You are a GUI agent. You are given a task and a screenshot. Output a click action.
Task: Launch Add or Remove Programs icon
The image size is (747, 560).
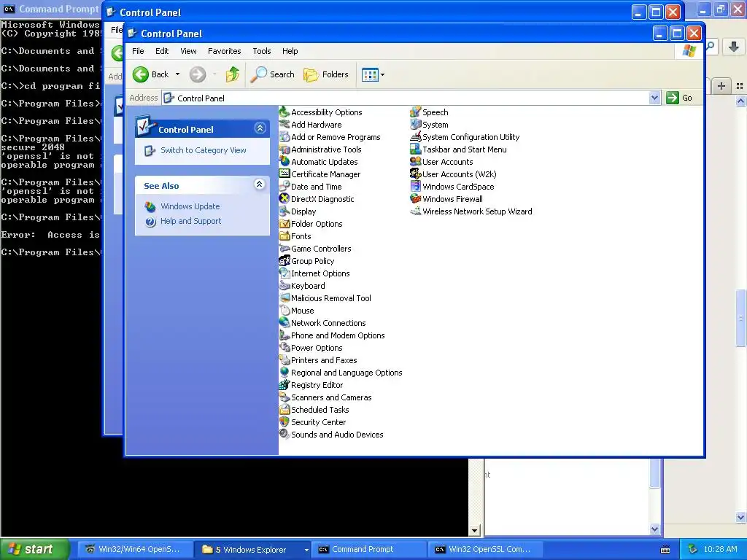285,136
